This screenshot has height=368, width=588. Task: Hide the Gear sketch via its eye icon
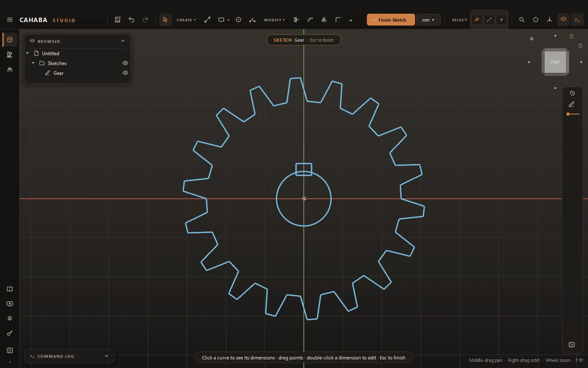[125, 73]
